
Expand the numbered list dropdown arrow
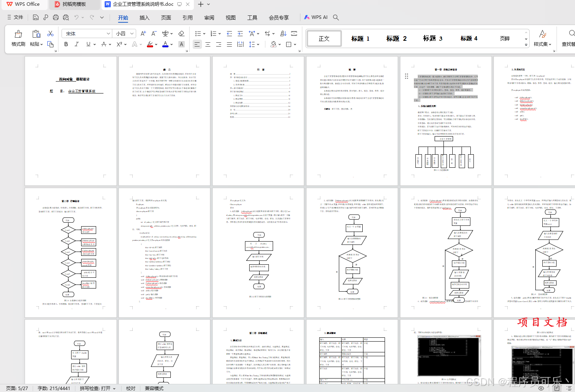click(219, 33)
